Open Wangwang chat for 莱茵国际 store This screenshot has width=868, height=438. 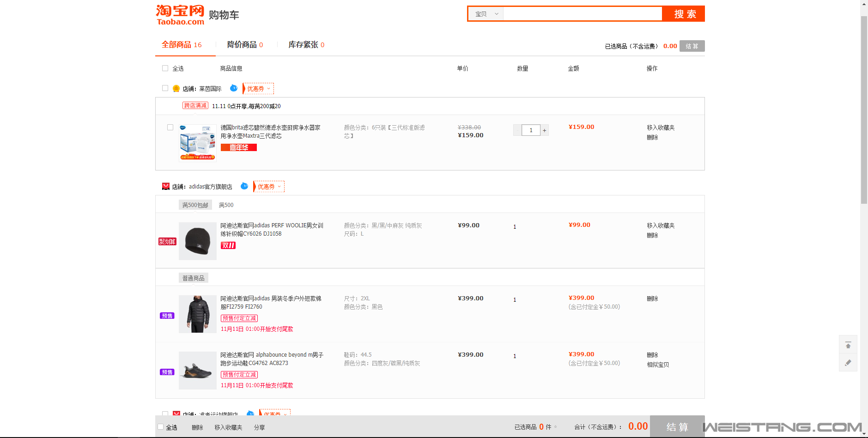click(234, 88)
